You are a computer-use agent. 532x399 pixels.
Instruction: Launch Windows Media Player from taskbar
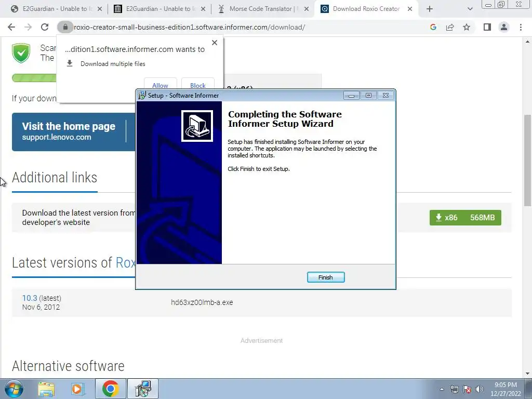(x=77, y=389)
